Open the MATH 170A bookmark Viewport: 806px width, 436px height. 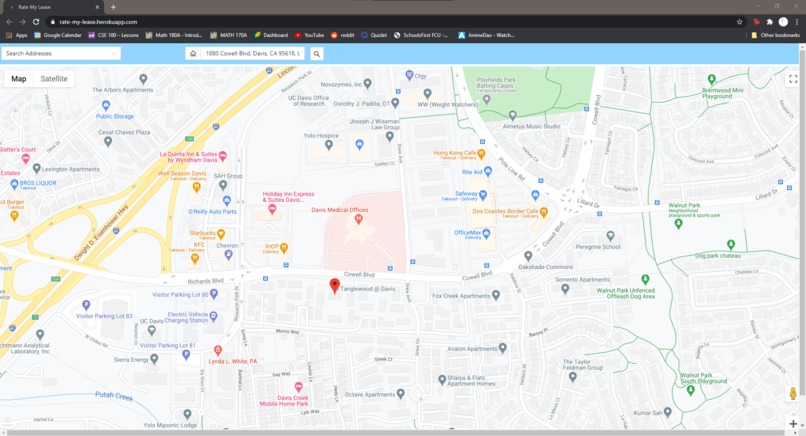[229, 35]
